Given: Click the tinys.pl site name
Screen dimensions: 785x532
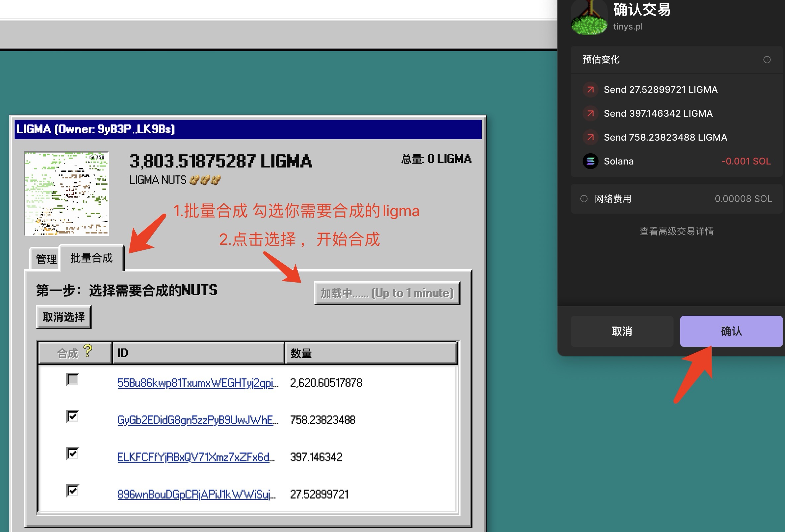Looking at the screenshot, I should coord(628,26).
